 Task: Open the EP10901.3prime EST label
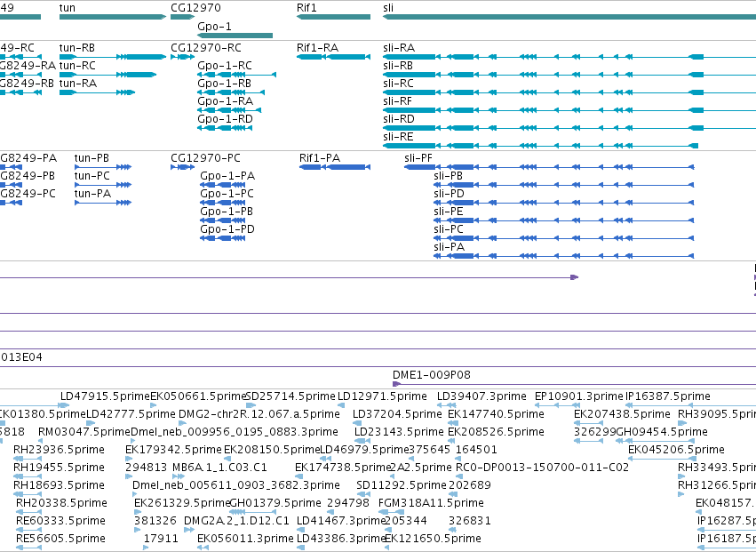579,396
